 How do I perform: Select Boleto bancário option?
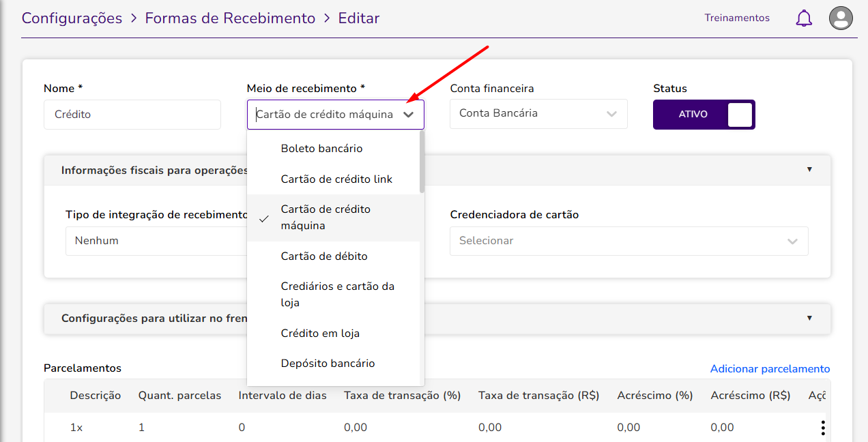click(333, 148)
